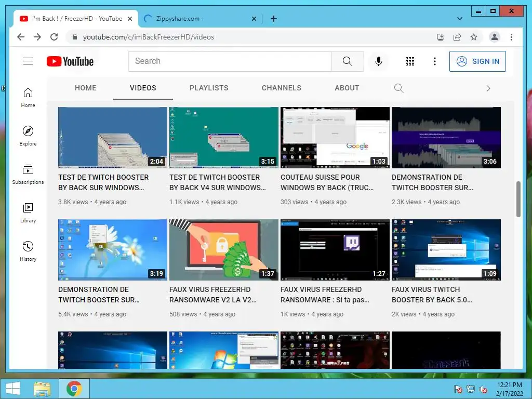The width and height of the screenshot is (532, 399).
Task: Open Chrome's three-dot menu
Action: click(x=511, y=37)
